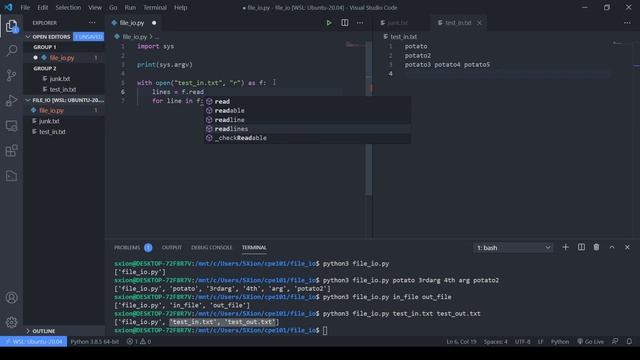Open Extensions view in activity bar

11,151
